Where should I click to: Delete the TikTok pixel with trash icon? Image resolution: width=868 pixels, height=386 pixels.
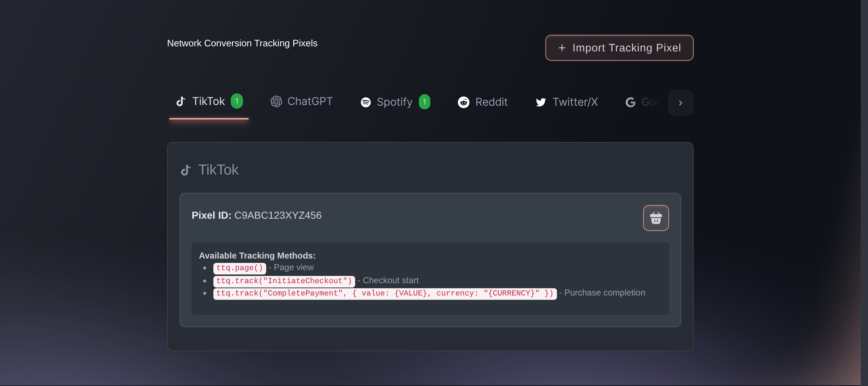(x=656, y=218)
